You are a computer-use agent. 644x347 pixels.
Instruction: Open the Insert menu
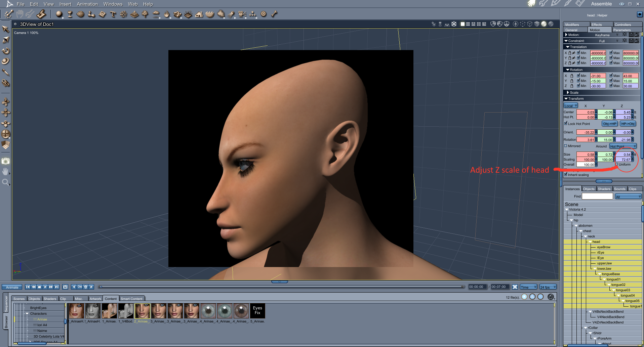click(x=65, y=4)
